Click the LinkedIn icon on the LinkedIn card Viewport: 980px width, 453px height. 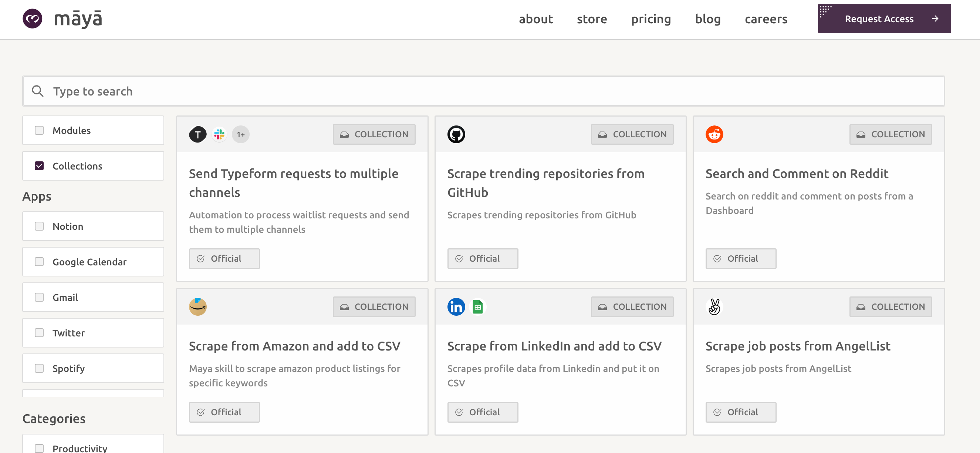point(456,307)
